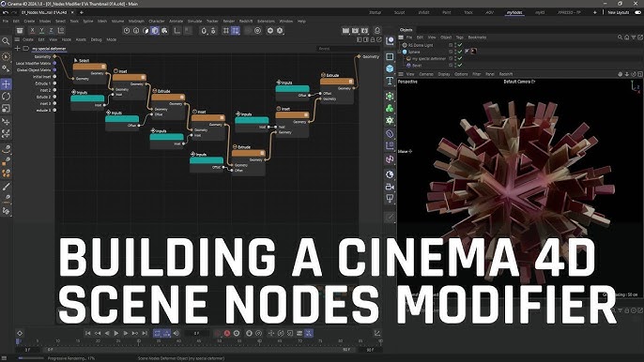Click red Autokeying button
644x362 pixels.
(227, 333)
